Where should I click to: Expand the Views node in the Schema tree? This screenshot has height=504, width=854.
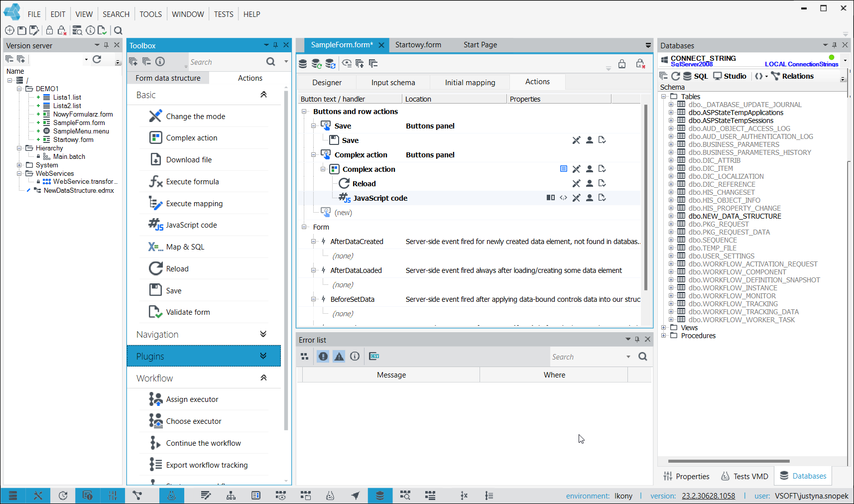[x=663, y=328]
